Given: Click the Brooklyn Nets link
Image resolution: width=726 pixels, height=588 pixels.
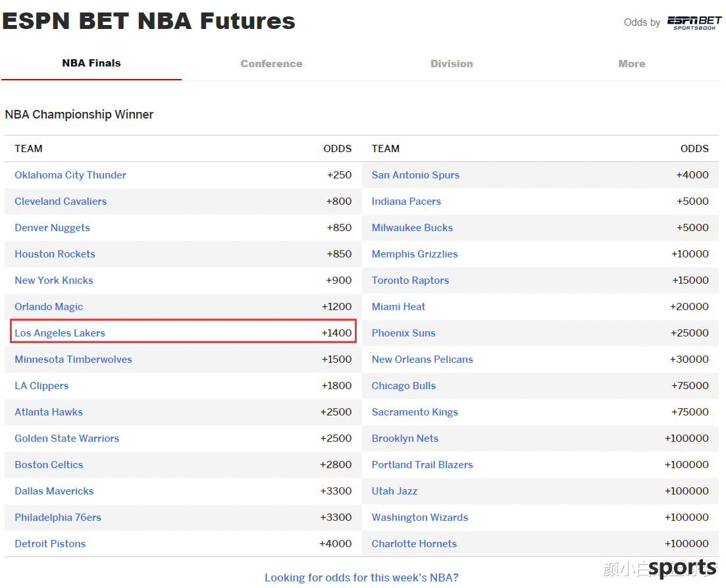Looking at the screenshot, I should [x=405, y=439].
